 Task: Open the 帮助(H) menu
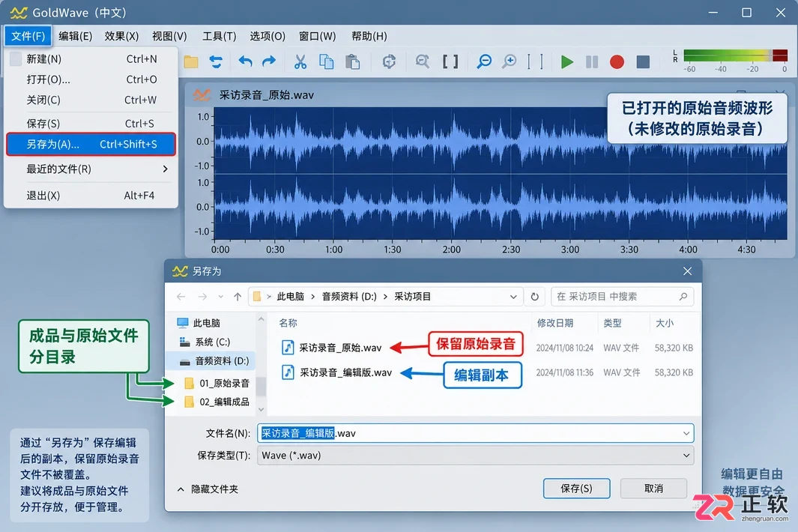[369, 36]
